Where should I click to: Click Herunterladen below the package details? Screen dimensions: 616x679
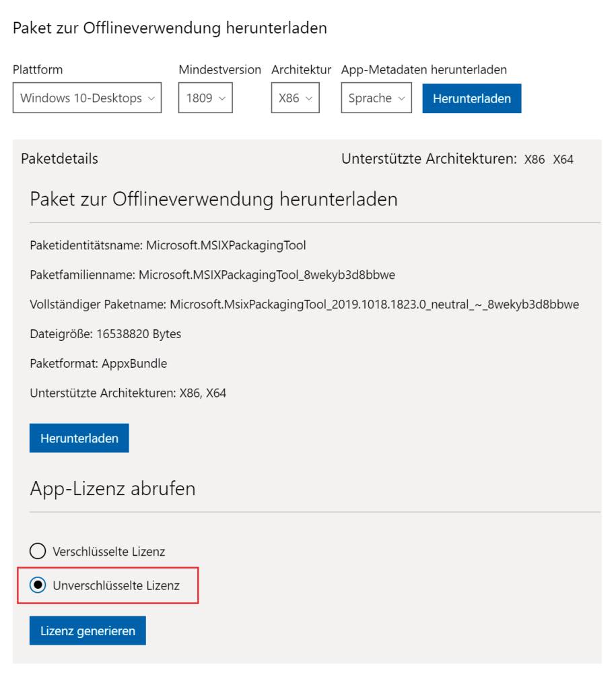point(79,438)
